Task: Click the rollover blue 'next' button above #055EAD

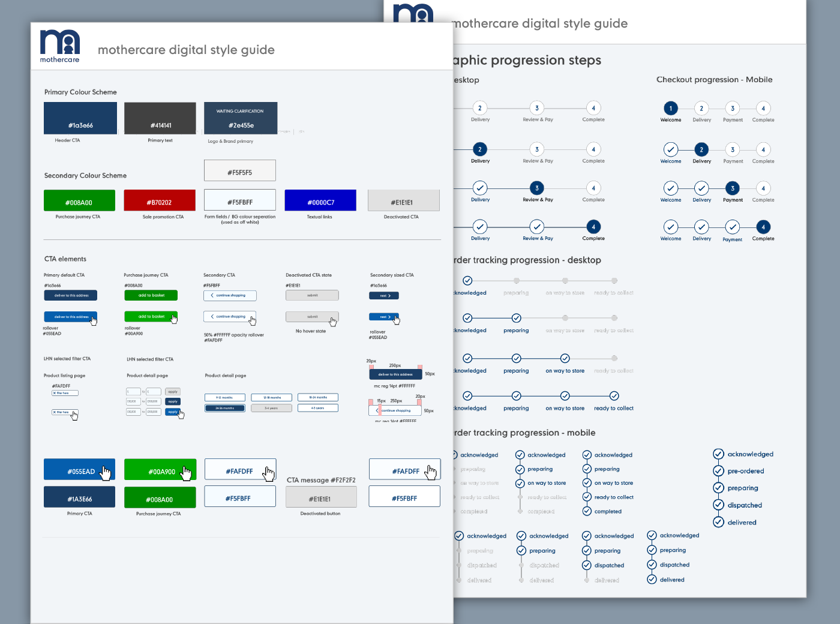Action: point(384,317)
